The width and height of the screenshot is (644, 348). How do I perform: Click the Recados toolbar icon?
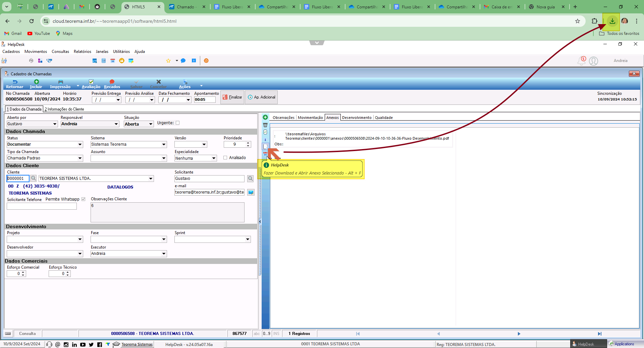[x=112, y=82]
